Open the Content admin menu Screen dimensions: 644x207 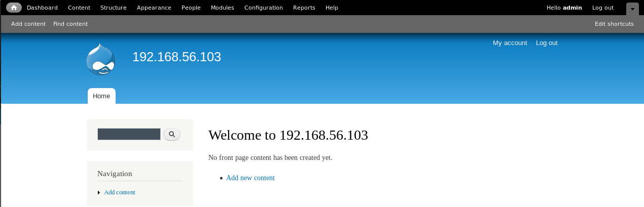click(79, 8)
